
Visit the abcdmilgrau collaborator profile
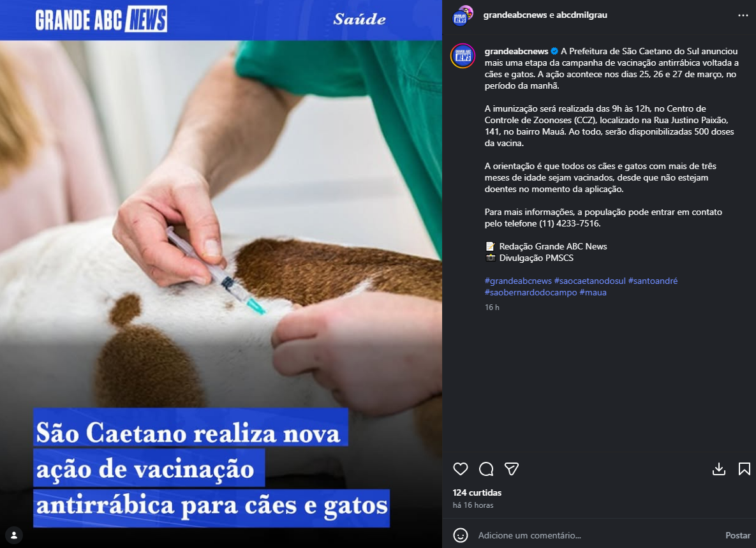pos(581,15)
